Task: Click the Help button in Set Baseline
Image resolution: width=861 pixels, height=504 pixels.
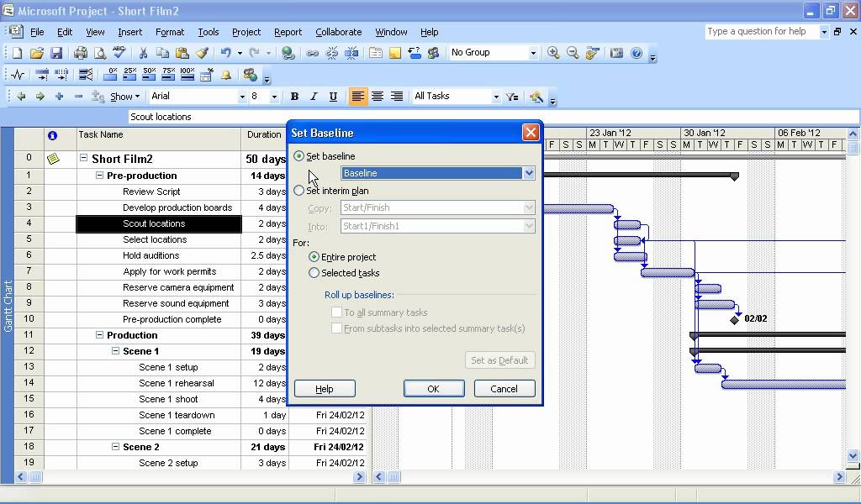Action: [x=325, y=389]
